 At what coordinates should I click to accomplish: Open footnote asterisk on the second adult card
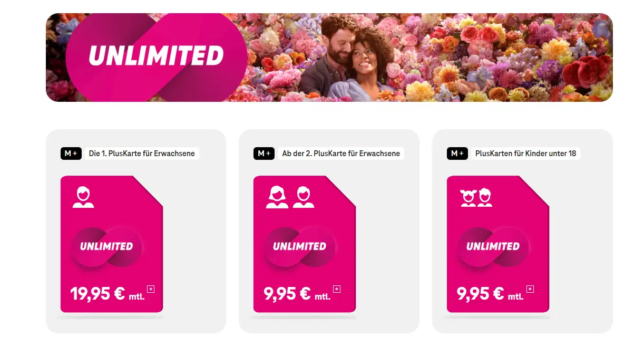pyautogui.click(x=337, y=289)
